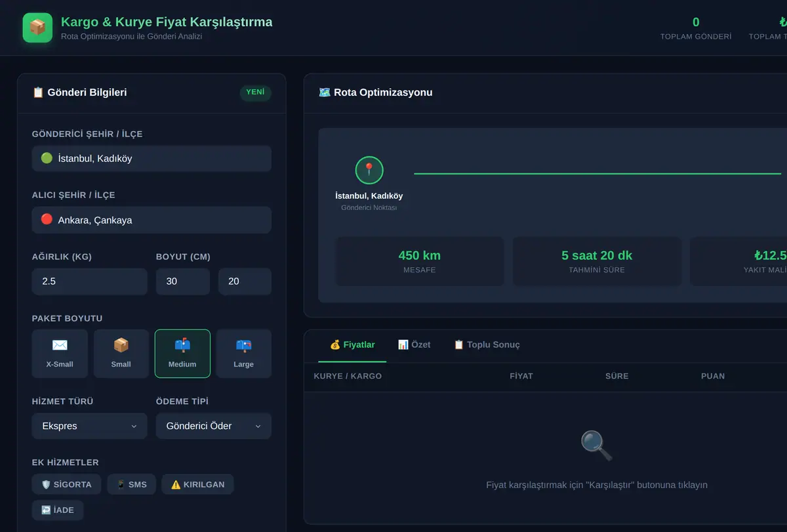Click the Boyut field showing 20
This screenshot has width=787, height=532.
click(245, 281)
